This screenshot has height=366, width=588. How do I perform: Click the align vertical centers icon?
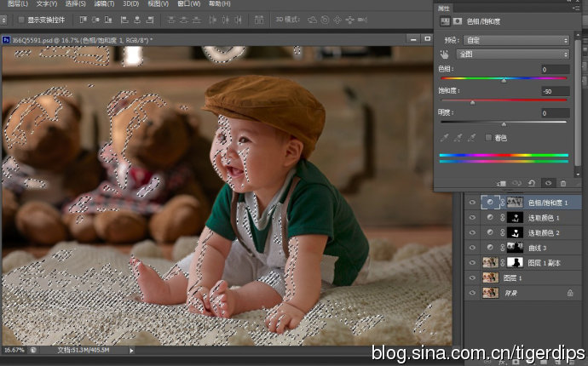(95, 20)
